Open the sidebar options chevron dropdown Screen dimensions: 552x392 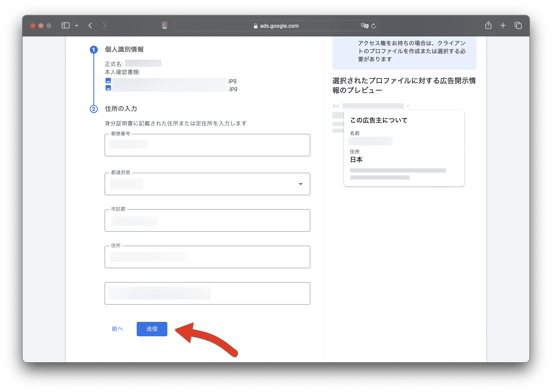point(77,26)
